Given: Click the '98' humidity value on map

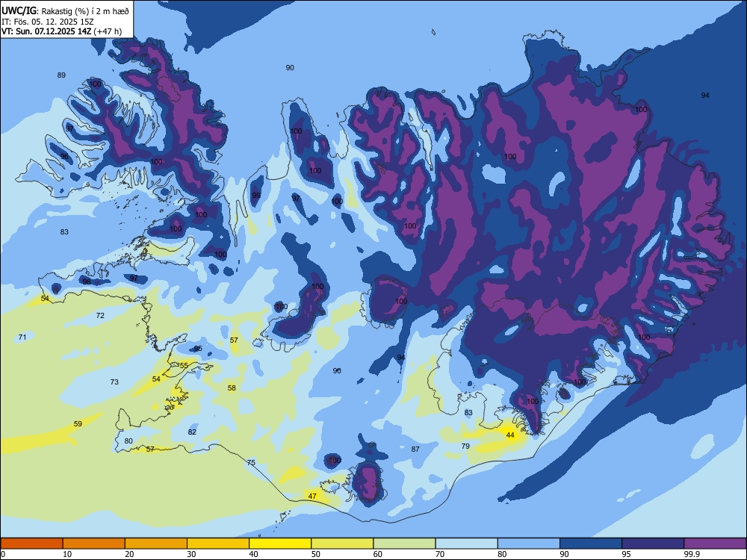Looking at the screenshot, I should tap(87, 281).
